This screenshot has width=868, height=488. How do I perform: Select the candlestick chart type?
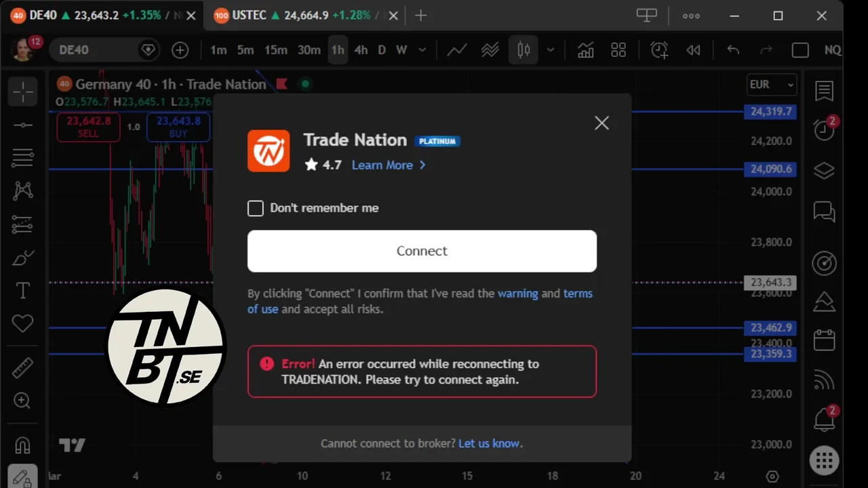click(x=524, y=49)
